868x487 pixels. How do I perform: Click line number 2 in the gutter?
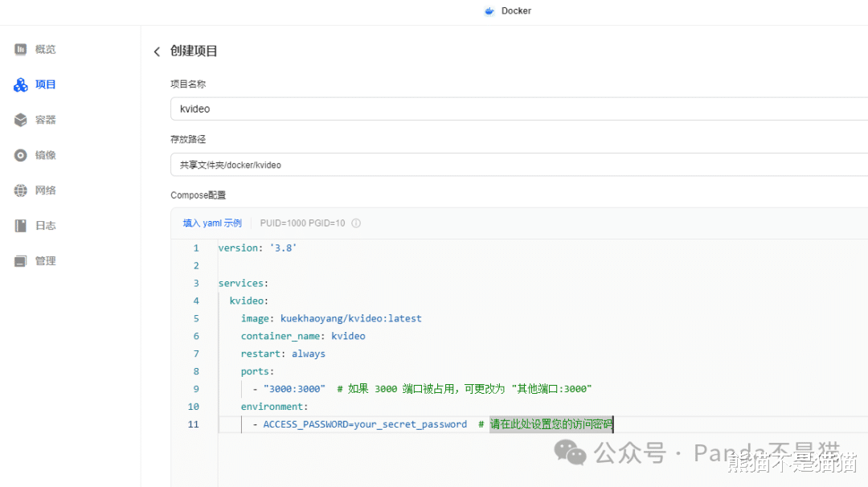coord(196,266)
